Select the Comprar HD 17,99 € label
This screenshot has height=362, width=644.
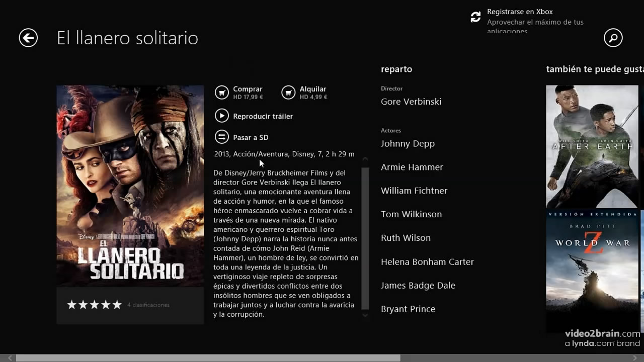[x=248, y=93]
